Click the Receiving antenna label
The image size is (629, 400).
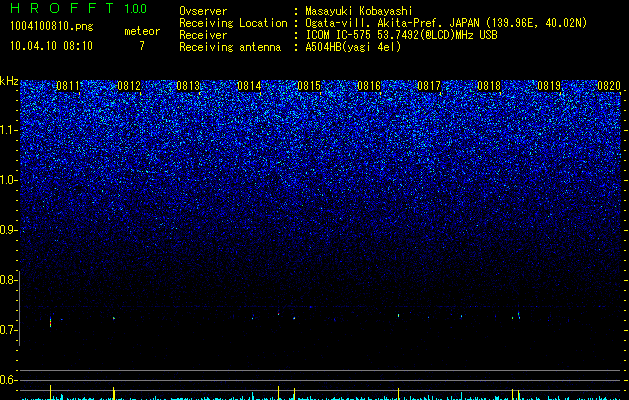[x=230, y=47]
